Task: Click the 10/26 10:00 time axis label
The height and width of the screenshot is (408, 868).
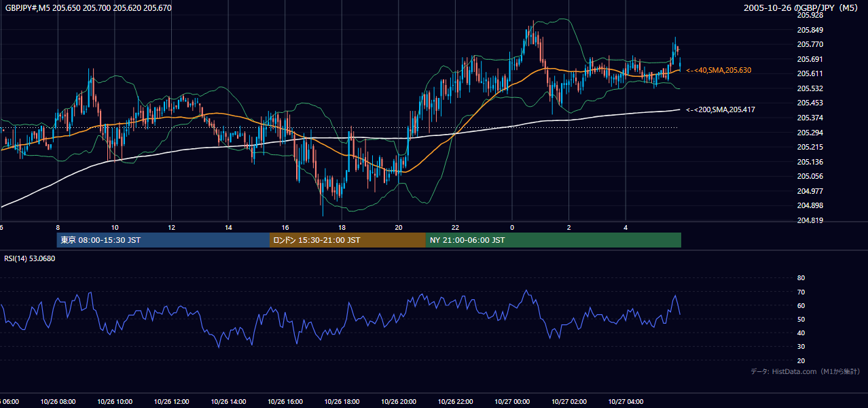Action: pos(115,402)
